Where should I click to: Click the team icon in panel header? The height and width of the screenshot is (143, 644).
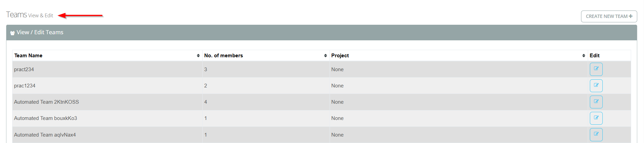(x=13, y=33)
